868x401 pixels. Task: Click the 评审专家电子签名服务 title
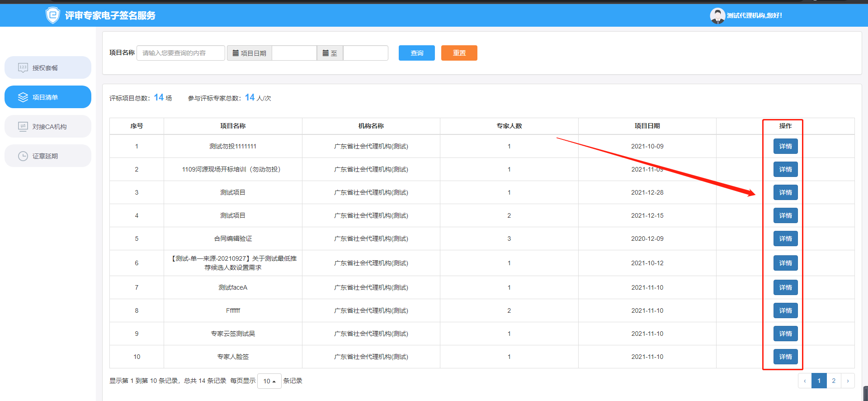pyautogui.click(x=110, y=15)
